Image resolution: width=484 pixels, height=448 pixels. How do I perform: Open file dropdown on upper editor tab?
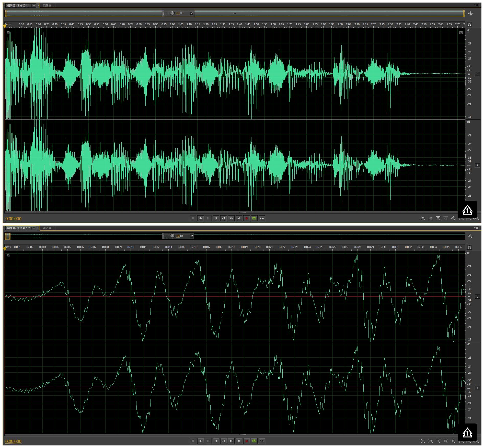pos(34,5)
